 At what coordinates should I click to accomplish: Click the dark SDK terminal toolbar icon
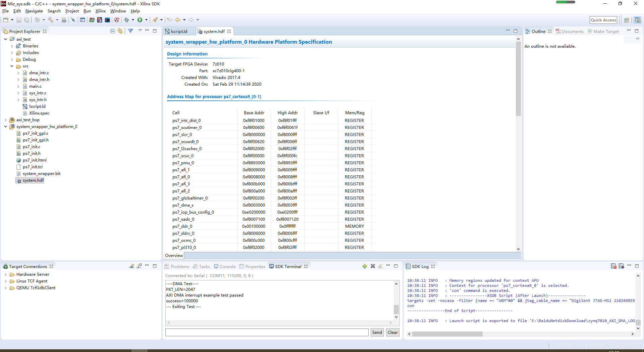(x=107, y=20)
